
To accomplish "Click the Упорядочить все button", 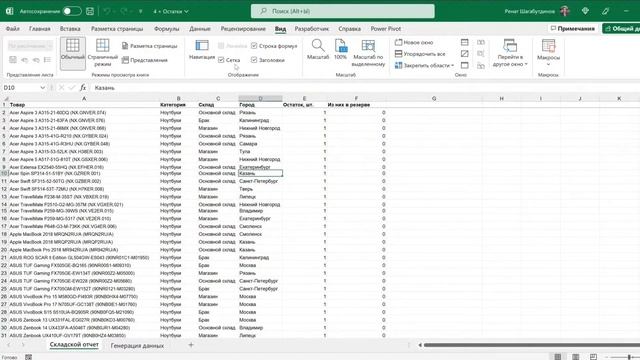I will (420, 54).
